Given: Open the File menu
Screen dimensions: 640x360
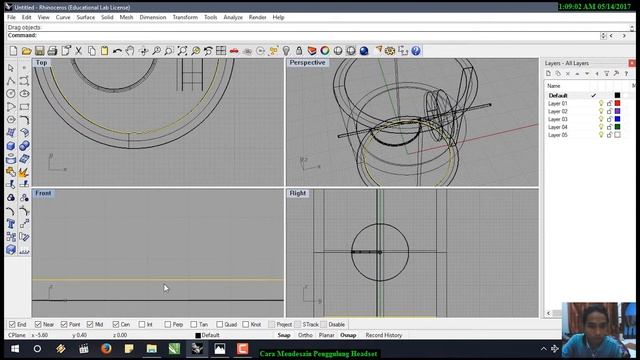Looking at the screenshot, I should (x=11, y=17).
